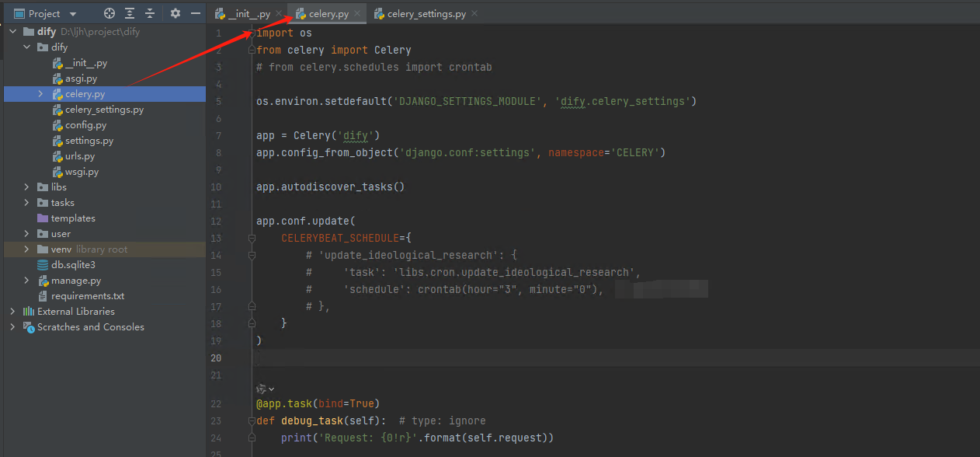Switch to the celery_settings.py editor tab
The width and height of the screenshot is (980, 457).
coord(426,14)
